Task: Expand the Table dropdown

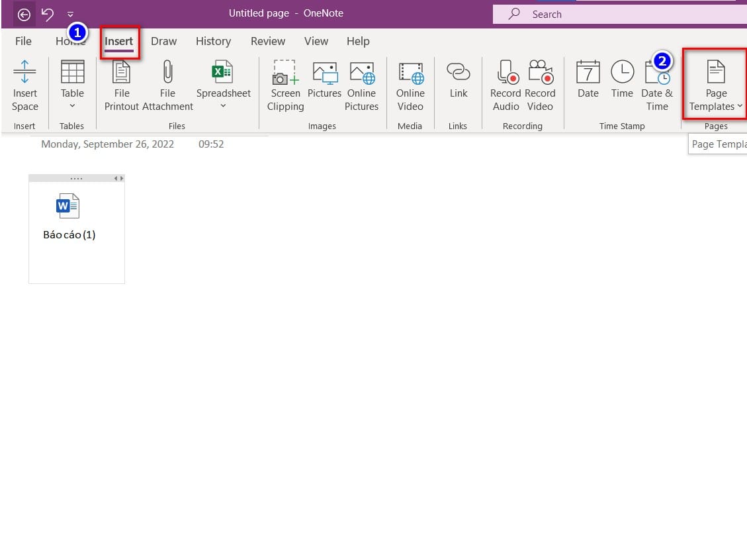Action: (72, 106)
